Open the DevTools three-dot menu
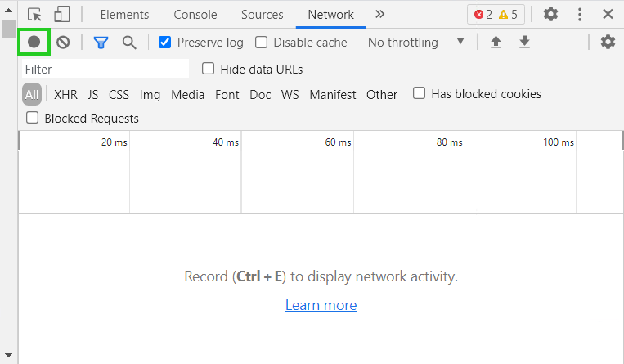The image size is (624, 364). click(580, 14)
